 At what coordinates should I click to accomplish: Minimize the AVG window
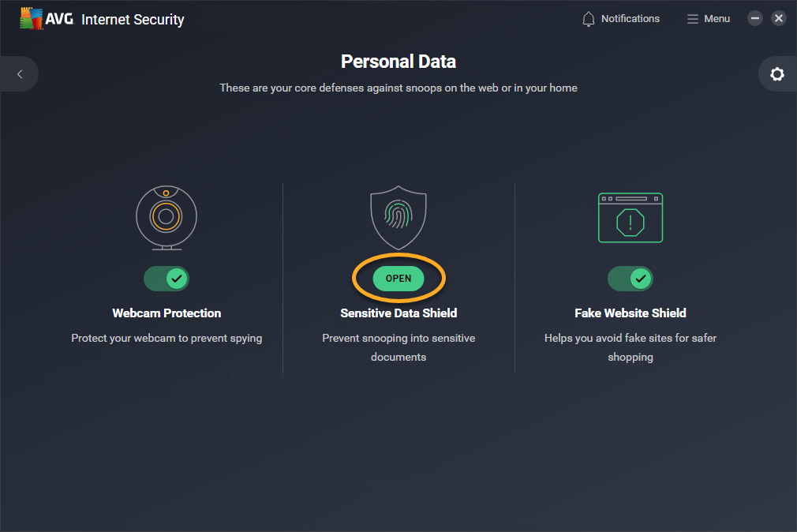[755, 18]
